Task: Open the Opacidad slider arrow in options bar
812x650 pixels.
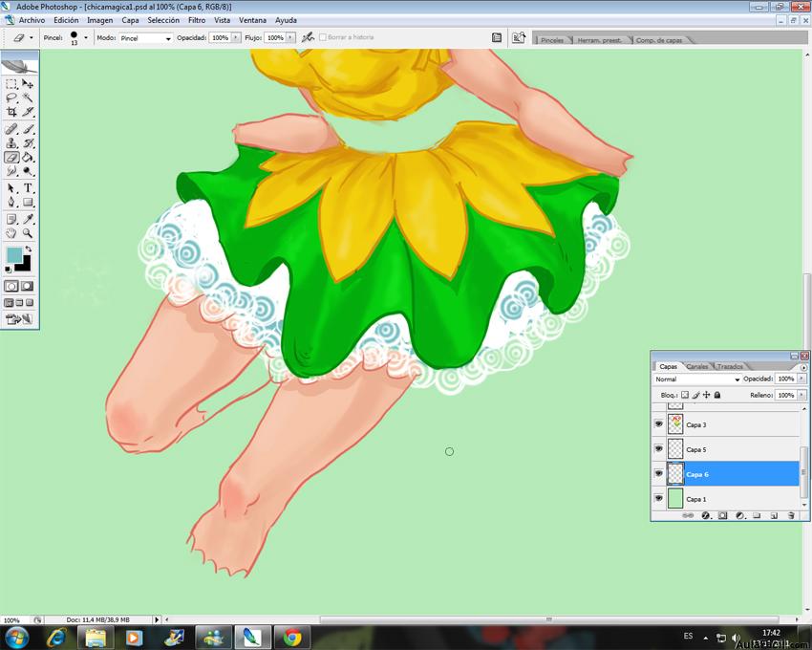Action: pos(236,38)
